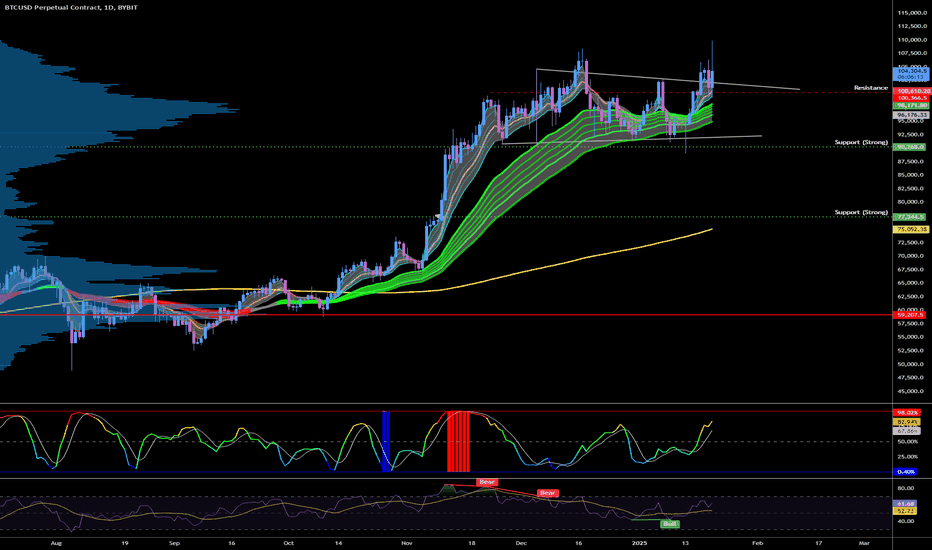Click the 55,000.0 price axis label
The image size is (932, 550).
(x=912, y=337)
